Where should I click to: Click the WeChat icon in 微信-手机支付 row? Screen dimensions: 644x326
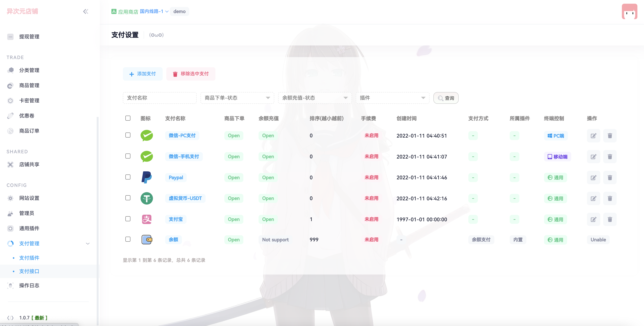[147, 157]
